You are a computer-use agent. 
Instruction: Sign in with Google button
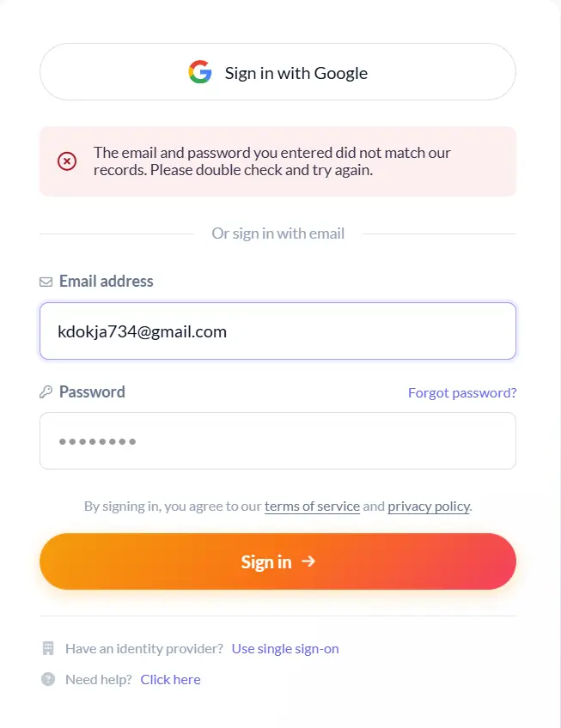pos(278,72)
